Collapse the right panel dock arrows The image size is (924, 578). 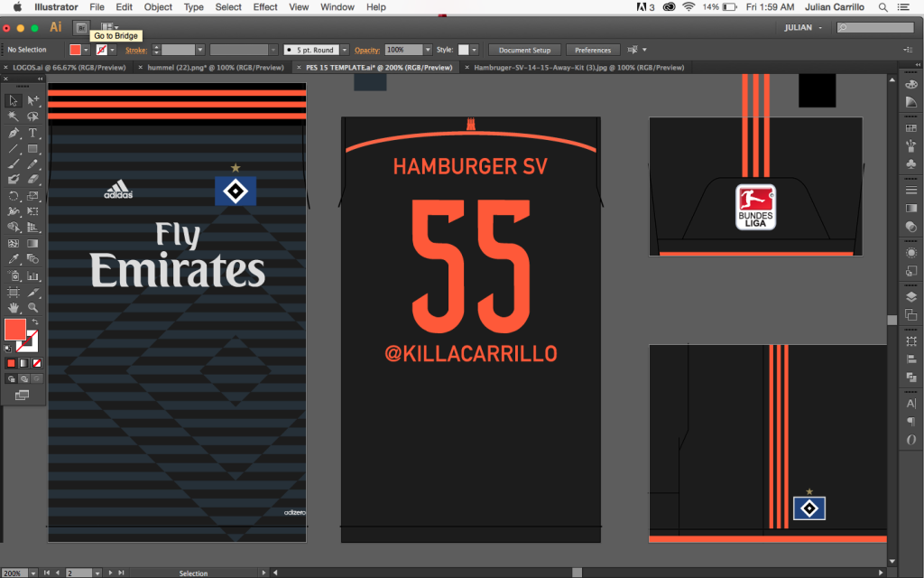click(x=918, y=64)
